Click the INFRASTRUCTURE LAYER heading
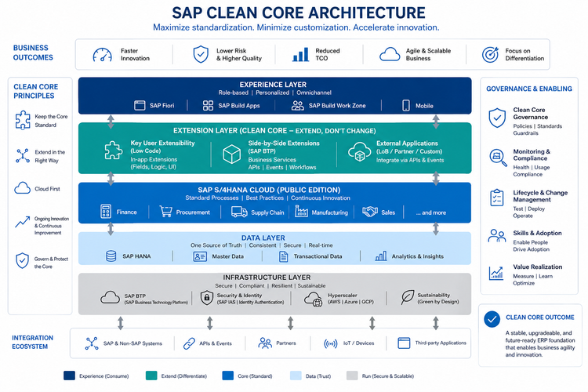The width and height of the screenshot is (588, 392). [267, 278]
